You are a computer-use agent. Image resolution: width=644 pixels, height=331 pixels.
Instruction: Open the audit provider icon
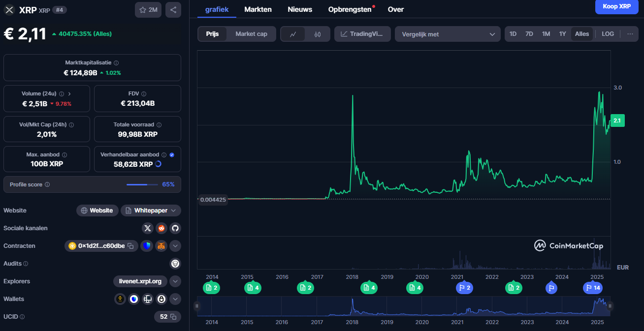[175, 264]
